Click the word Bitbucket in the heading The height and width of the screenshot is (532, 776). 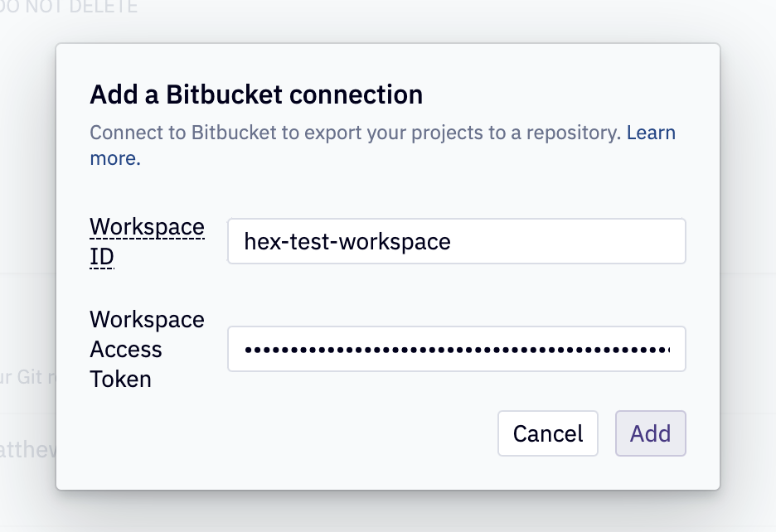coord(226,94)
